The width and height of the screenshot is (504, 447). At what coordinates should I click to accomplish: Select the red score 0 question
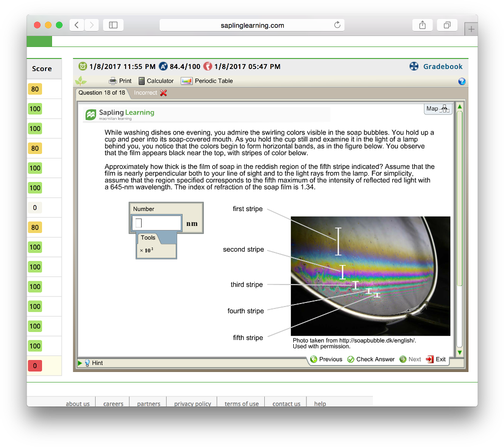point(35,365)
